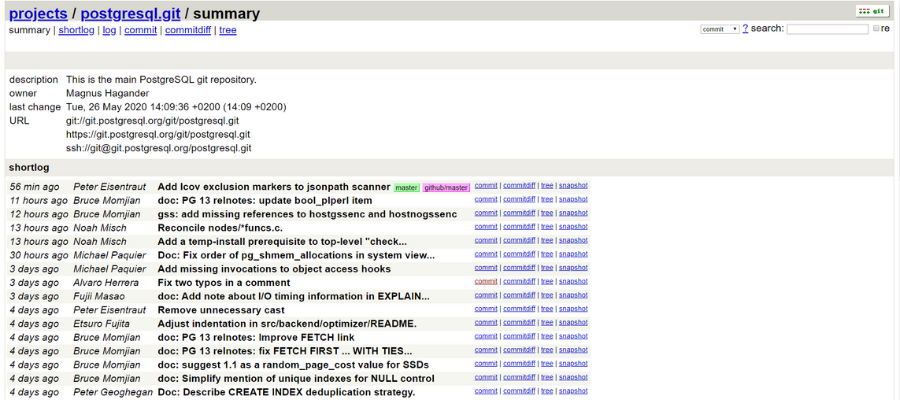Click 'commitdiff' link for 'Add missing invocations' row
The width and height of the screenshot is (900, 400).
[519, 267]
